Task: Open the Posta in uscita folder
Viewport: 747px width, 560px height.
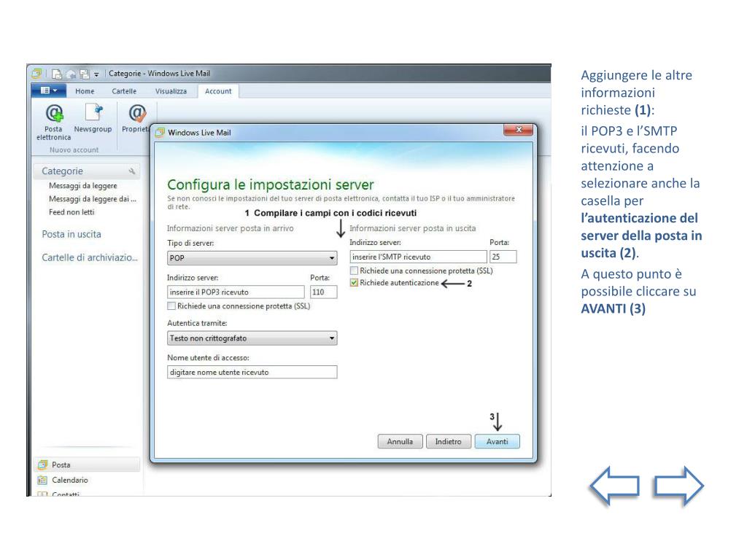Action: pyautogui.click(x=71, y=234)
